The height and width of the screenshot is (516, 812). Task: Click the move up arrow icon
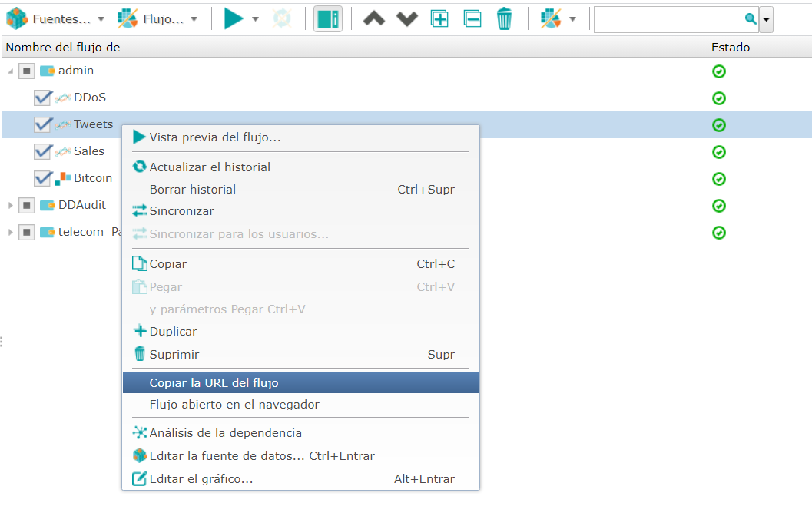(x=373, y=18)
